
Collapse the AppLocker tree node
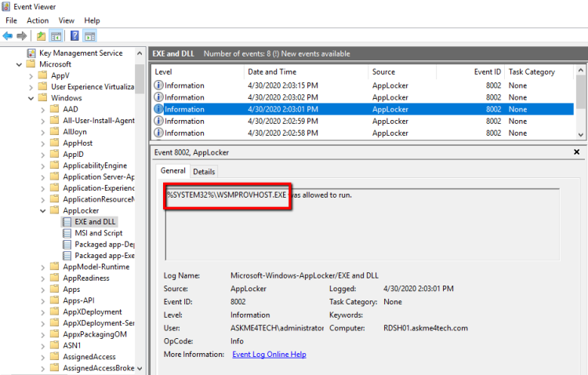pyautogui.click(x=42, y=211)
